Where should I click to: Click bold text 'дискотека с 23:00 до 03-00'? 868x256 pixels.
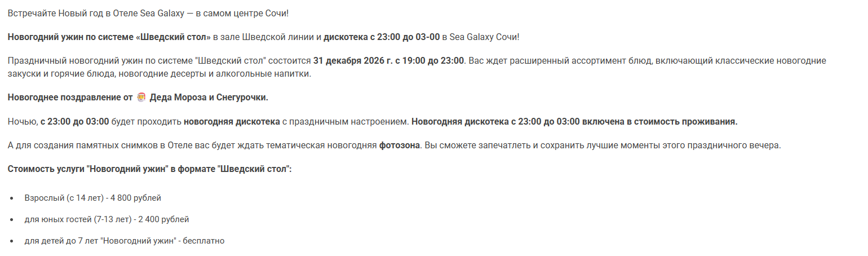[382, 37]
